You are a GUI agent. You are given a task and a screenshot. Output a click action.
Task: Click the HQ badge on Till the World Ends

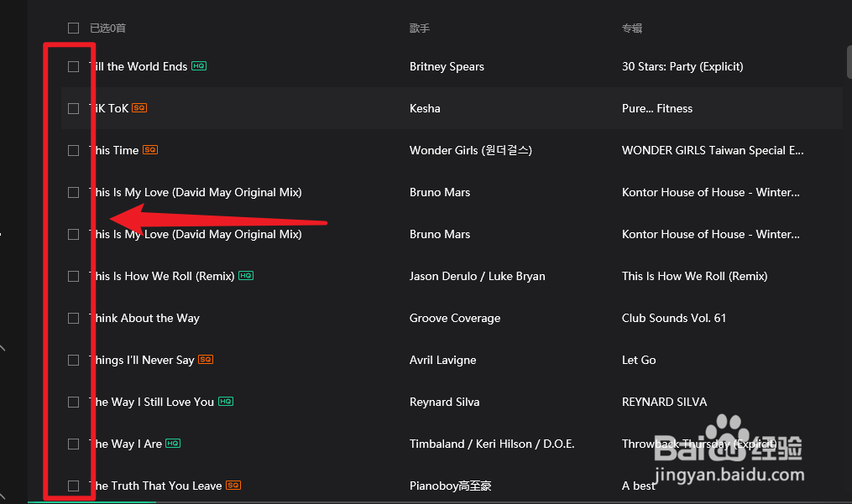pos(199,66)
